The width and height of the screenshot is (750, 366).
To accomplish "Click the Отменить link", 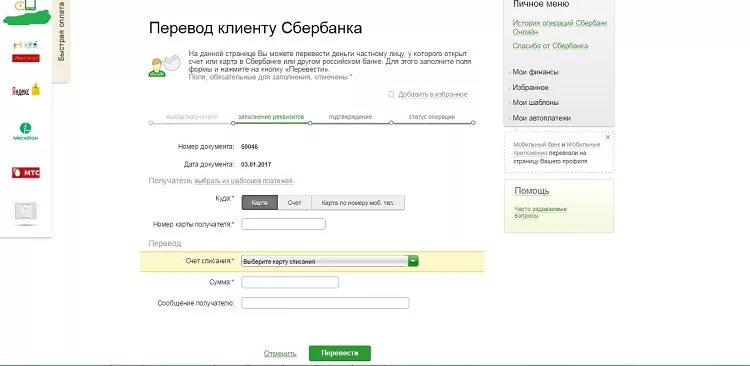I will point(280,354).
